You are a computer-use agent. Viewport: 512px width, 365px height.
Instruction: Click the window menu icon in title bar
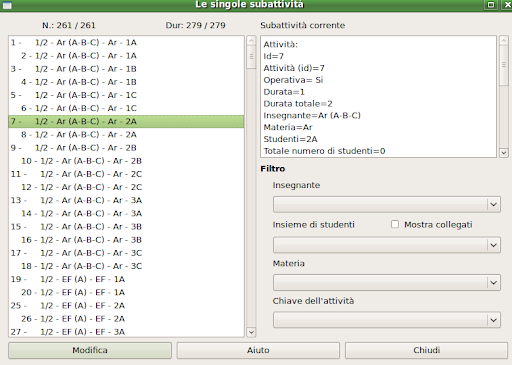point(7,5)
